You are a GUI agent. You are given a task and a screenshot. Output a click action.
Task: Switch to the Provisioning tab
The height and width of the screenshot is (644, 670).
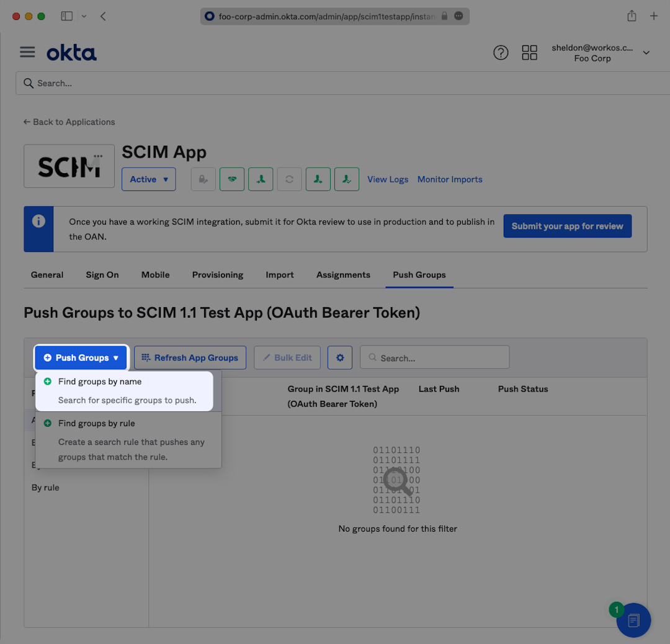click(x=217, y=275)
